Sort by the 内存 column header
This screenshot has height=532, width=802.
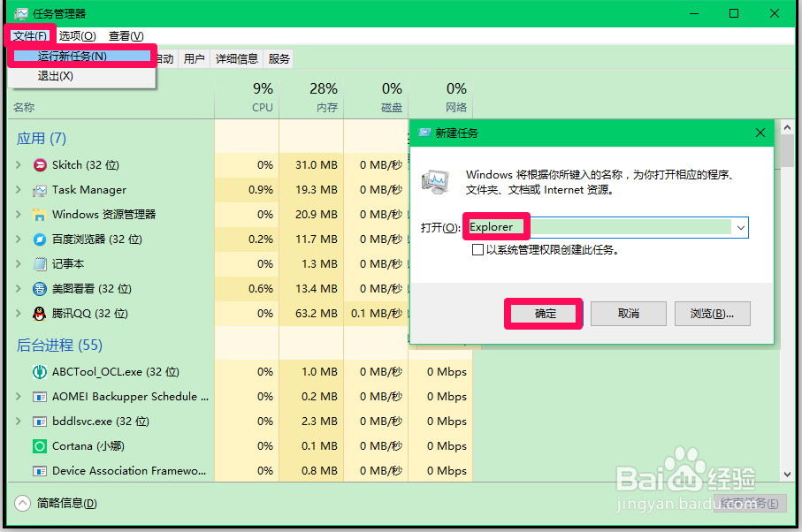click(x=311, y=99)
